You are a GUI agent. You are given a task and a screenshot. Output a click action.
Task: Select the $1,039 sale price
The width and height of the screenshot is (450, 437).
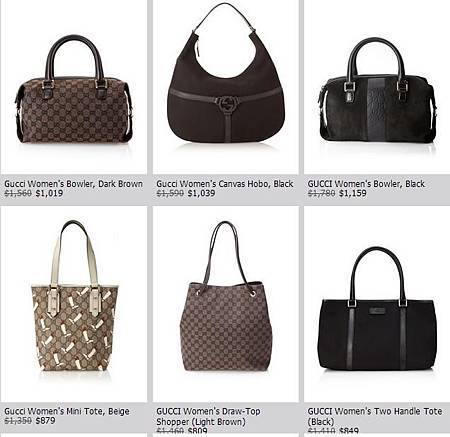coord(201,193)
